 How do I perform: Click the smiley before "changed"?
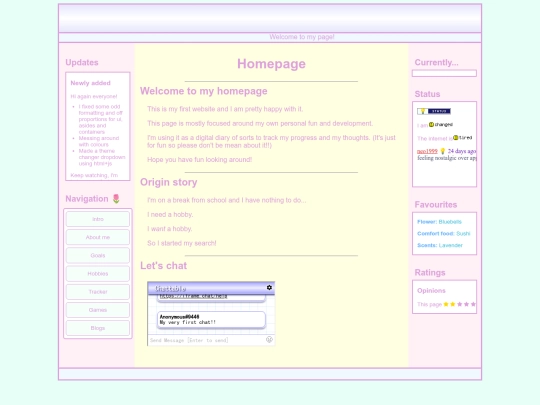tap(431, 125)
